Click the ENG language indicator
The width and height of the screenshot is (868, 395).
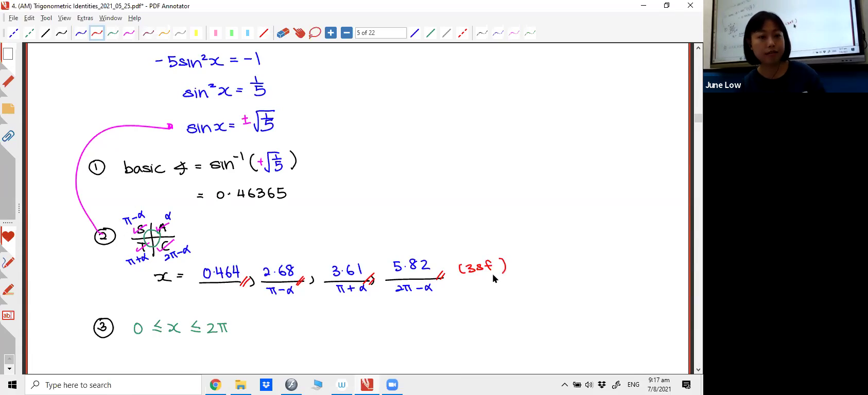click(x=633, y=385)
